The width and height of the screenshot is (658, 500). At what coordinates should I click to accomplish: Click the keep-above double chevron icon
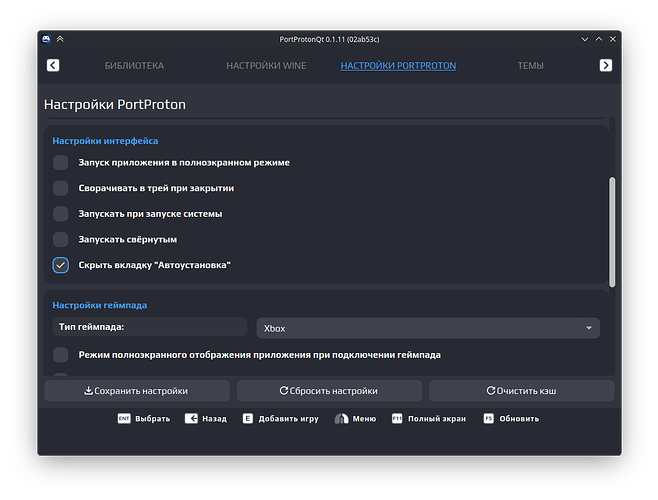[x=60, y=39]
